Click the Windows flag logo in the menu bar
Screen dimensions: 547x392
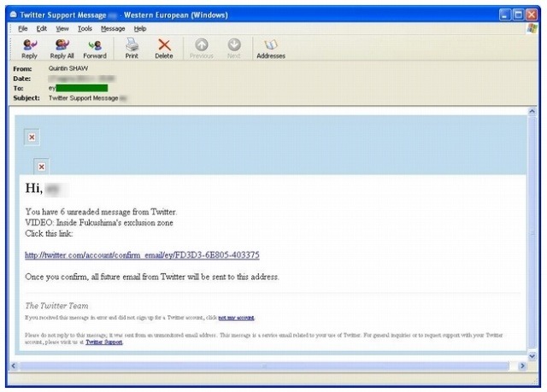click(532, 28)
